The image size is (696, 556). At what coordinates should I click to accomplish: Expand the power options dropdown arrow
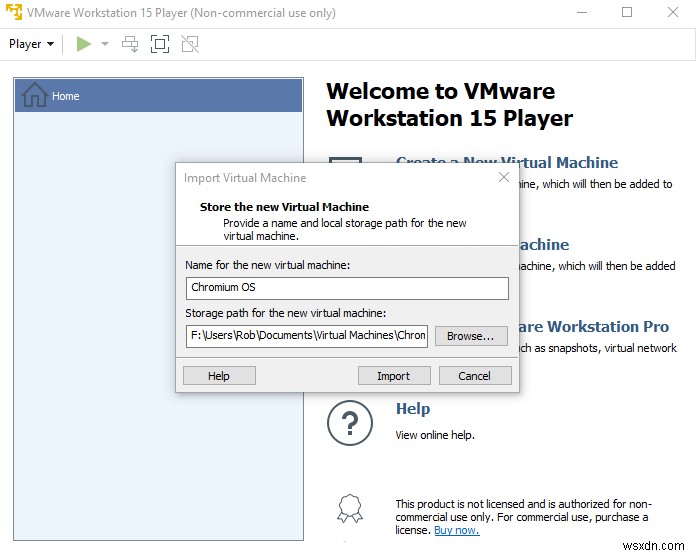[x=105, y=44]
